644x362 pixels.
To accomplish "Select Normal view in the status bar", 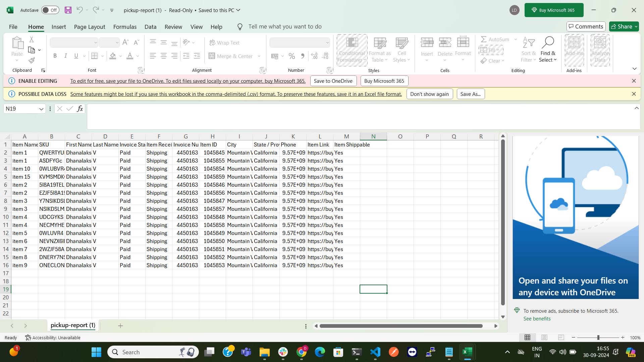I will (x=527, y=337).
